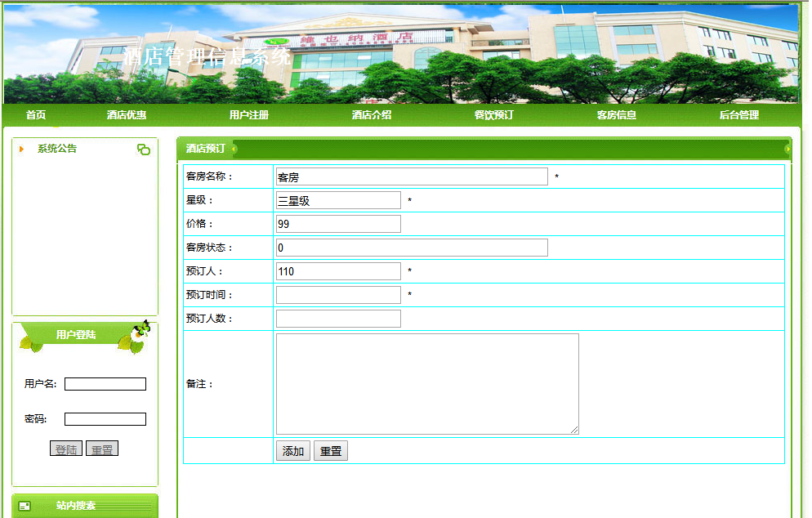This screenshot has height=518, width=812.
Task: Click the 星级 field containing 三星级
Action: 338,200
